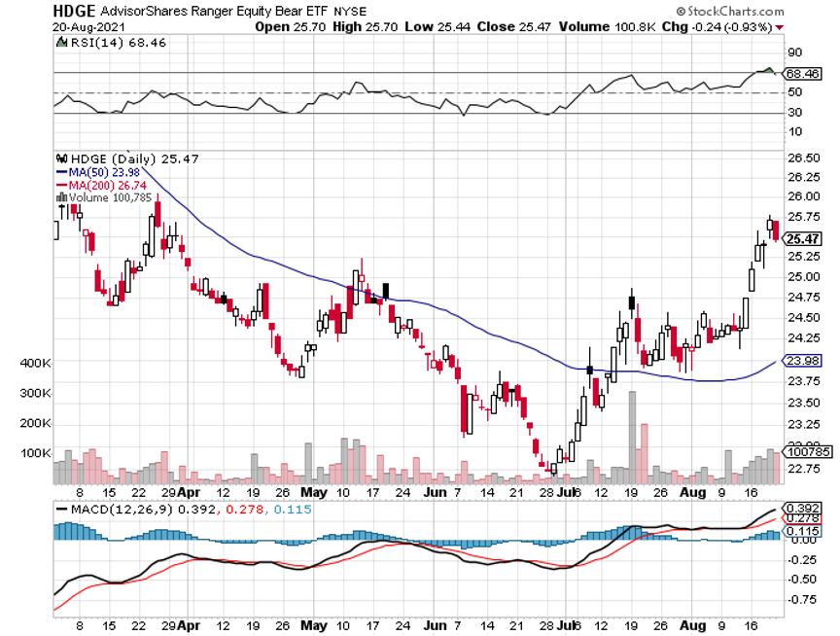Click the Jun label on the price axis
Screen dimensions: 840x636
pos(435,492)
